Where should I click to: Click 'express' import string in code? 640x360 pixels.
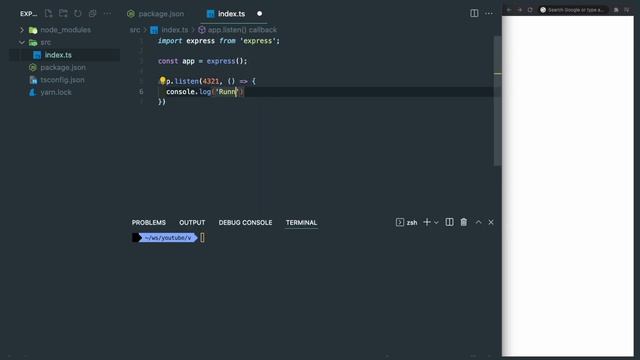[258, 41]
